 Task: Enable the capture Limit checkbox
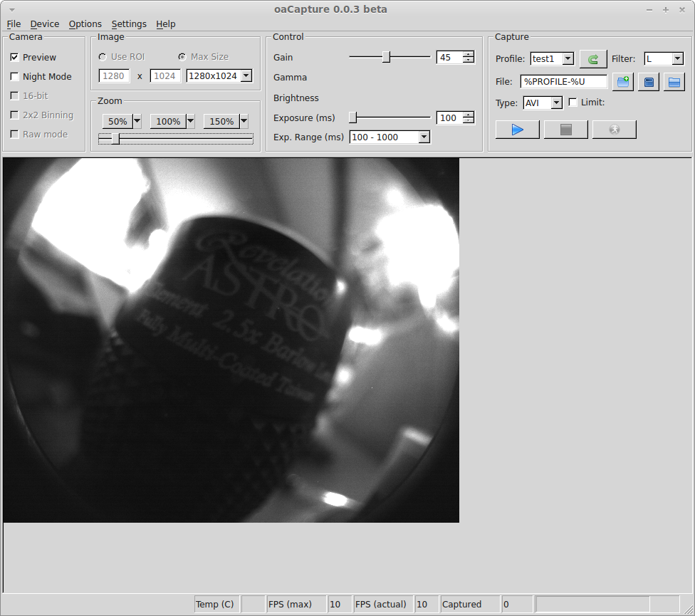pos(573,103)
